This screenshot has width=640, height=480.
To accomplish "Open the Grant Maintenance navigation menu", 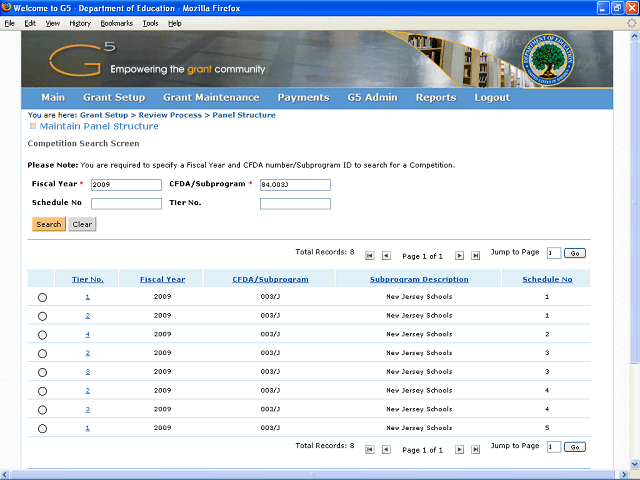I will pyautogui.click(x=211, y=98).
